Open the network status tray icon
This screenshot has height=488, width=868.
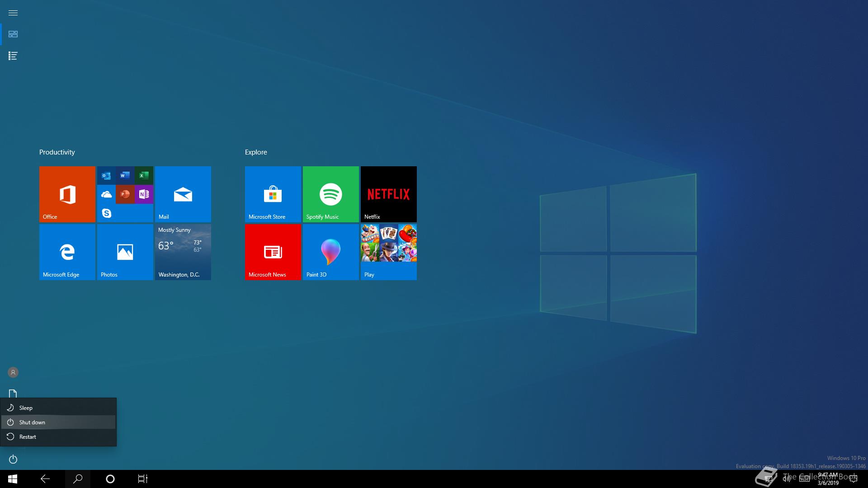(x=768, y=479)
